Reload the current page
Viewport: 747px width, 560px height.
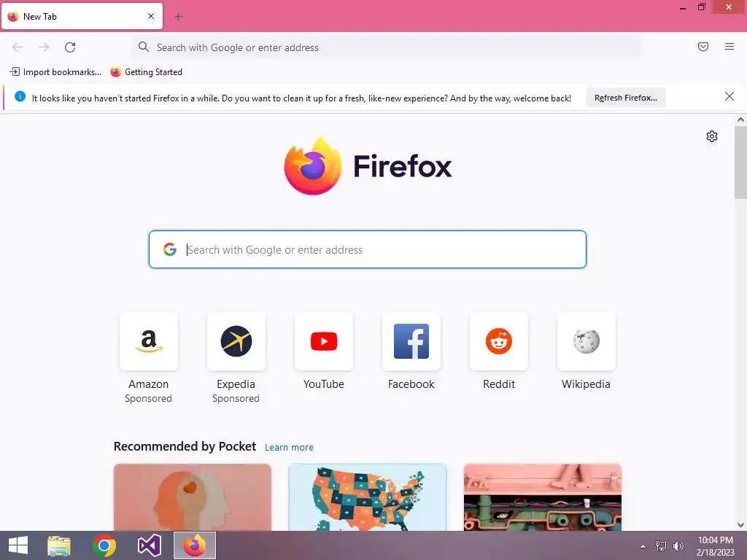(x=70, y=47)
